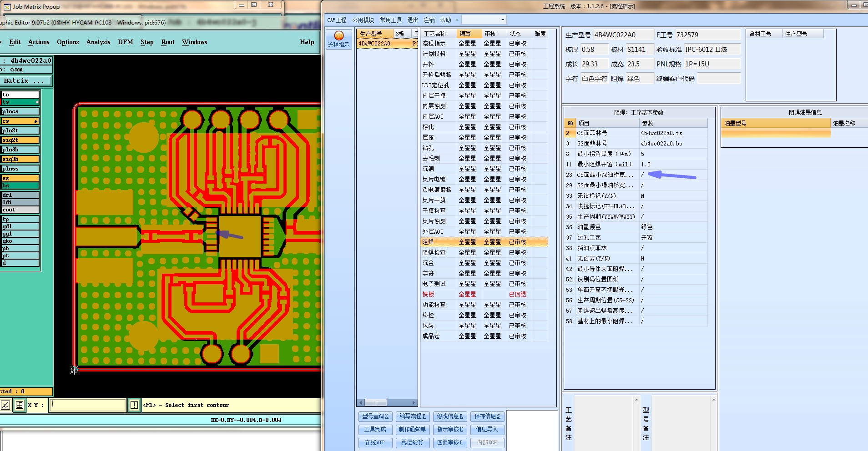The width and height of the screenshot is (868, 451).
Task: Open the Matrix ... button in Genesis
Action: [x=26, y=81]
